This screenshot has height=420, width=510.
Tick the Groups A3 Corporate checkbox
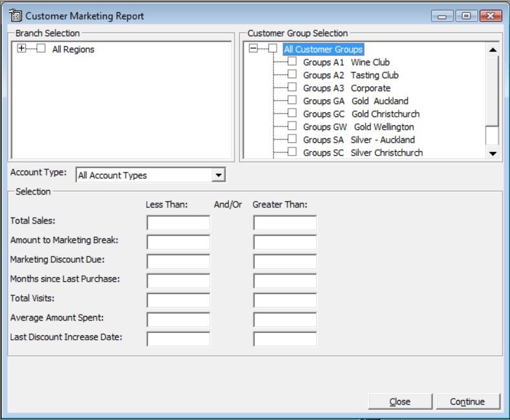[x=292, y=87]
